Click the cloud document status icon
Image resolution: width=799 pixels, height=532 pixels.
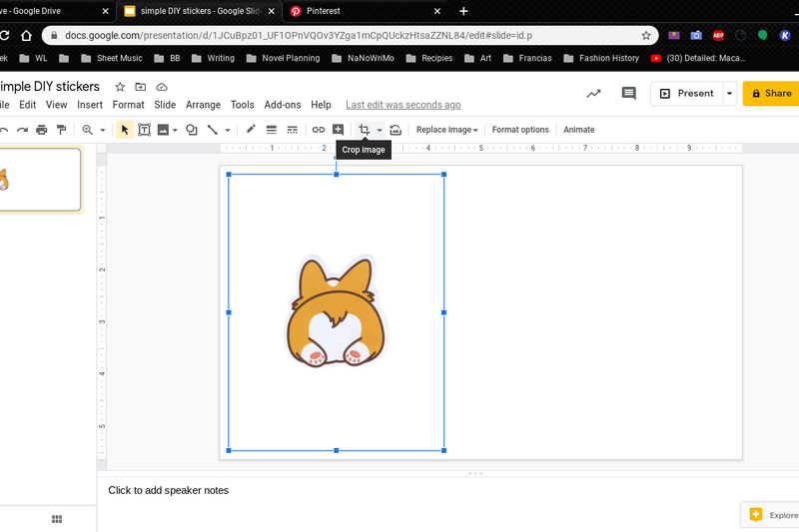[x=162, y=87]
